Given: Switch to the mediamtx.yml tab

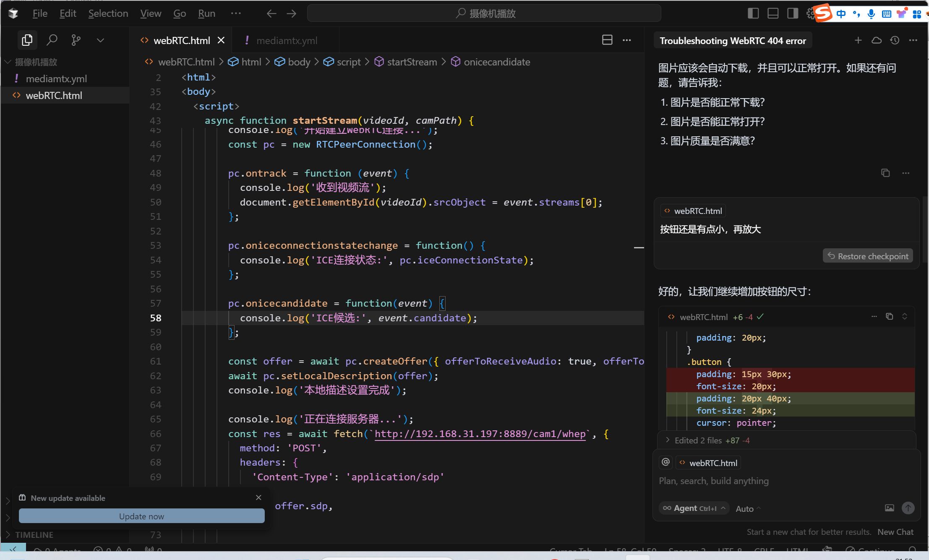Looking at the screenshot, I should coord(287,41).
